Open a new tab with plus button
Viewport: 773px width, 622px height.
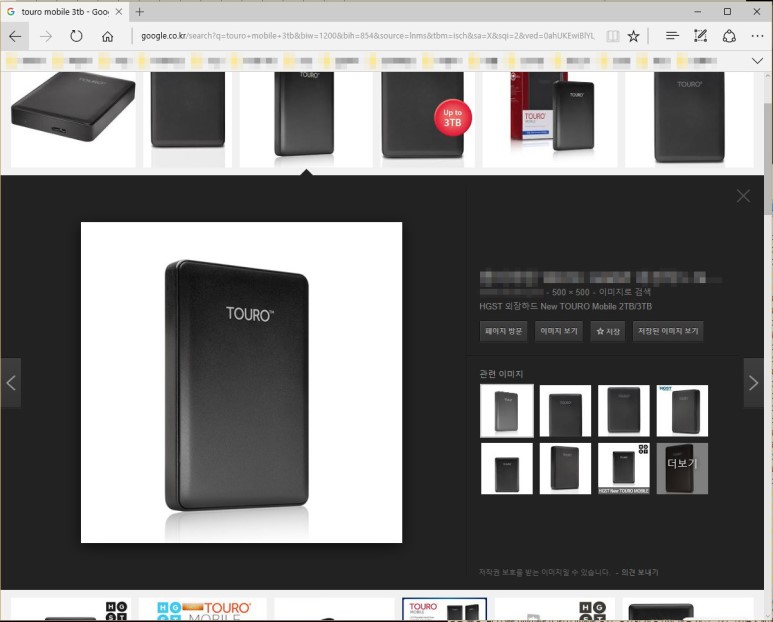140,12
